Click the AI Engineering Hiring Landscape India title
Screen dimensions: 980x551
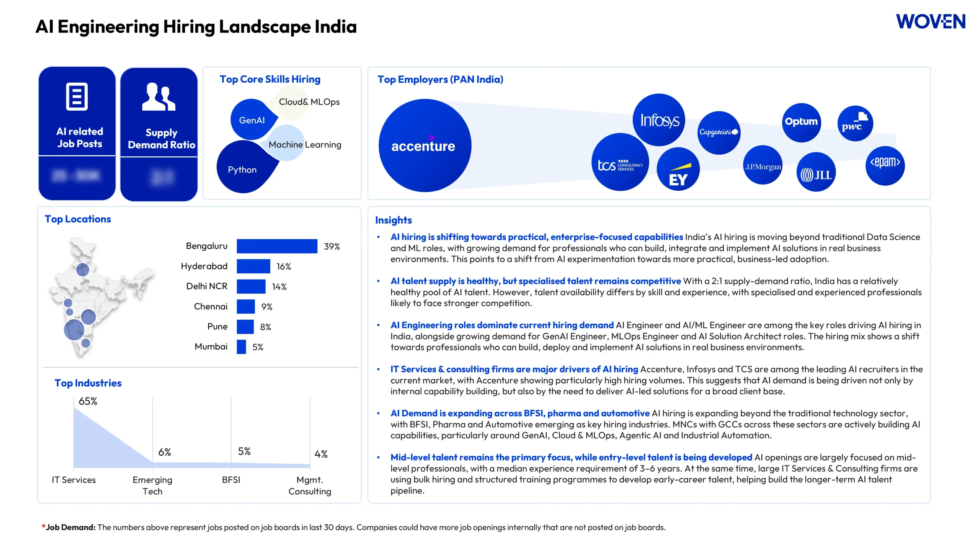(196, 26)
